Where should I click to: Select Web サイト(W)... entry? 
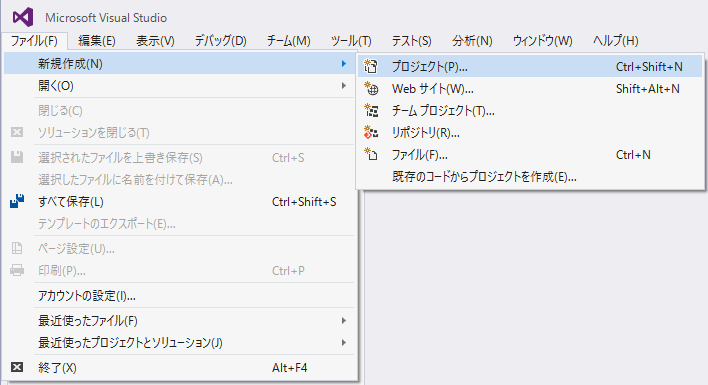pyautogui.click(x=531, y=88)
